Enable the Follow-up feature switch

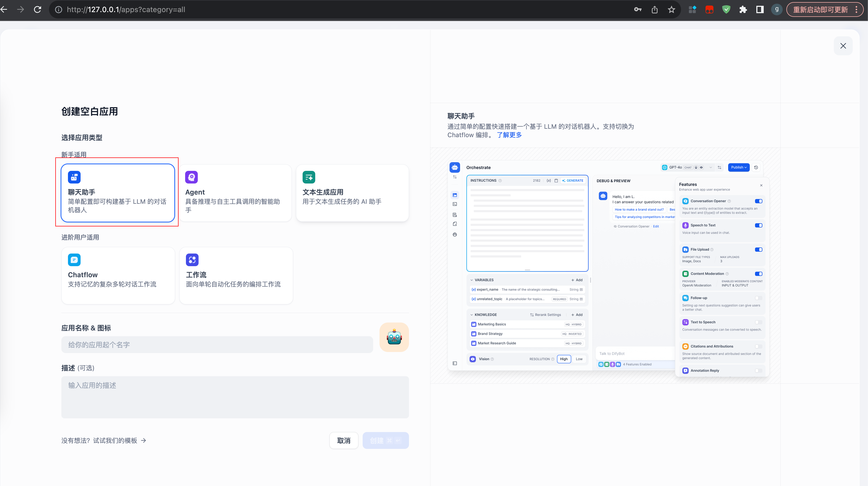758,298
